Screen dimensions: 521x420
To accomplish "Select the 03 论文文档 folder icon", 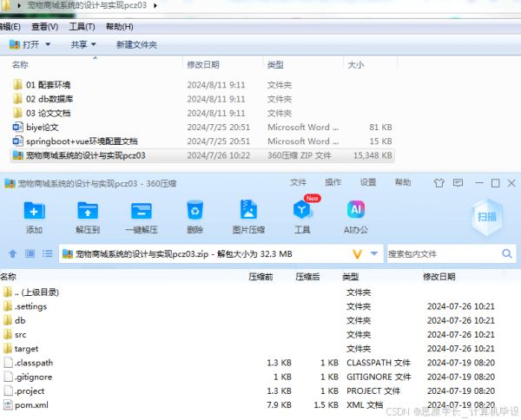I will click(17, 113).
